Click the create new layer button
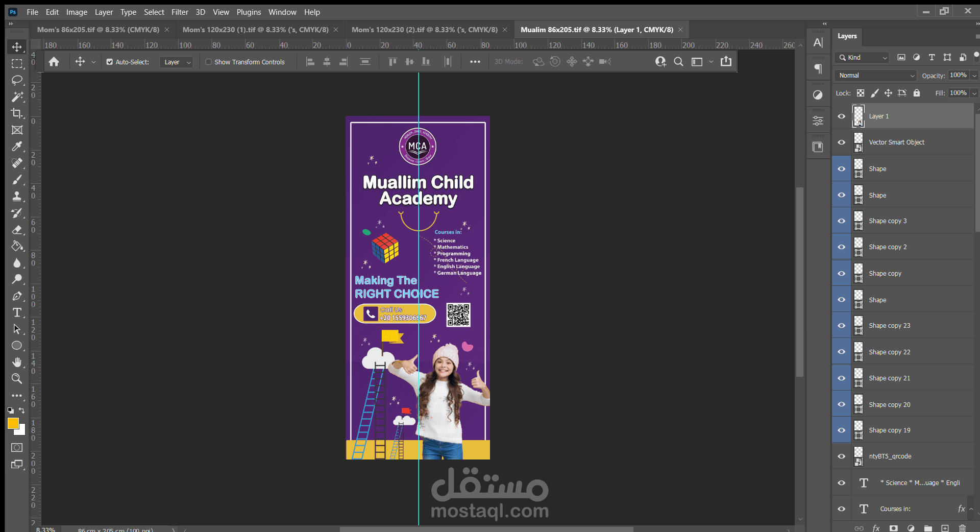The height and width of the screenshot is (532, 980). pos(945,528)
